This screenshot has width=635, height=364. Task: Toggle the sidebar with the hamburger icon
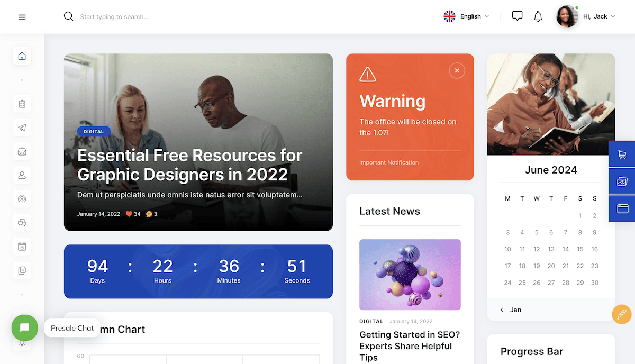(22, 17)
